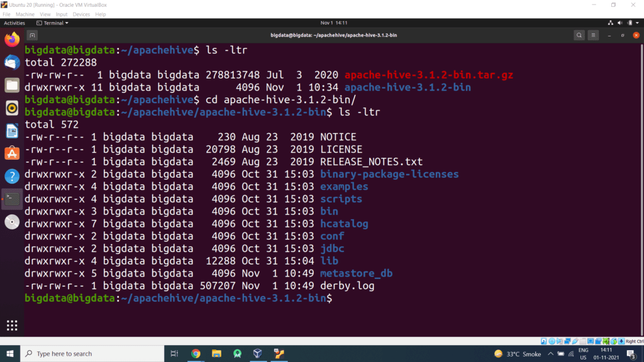Open the VirtualBox View menu
The width and height of the screenshot is (644, 362).
[45, 14]
